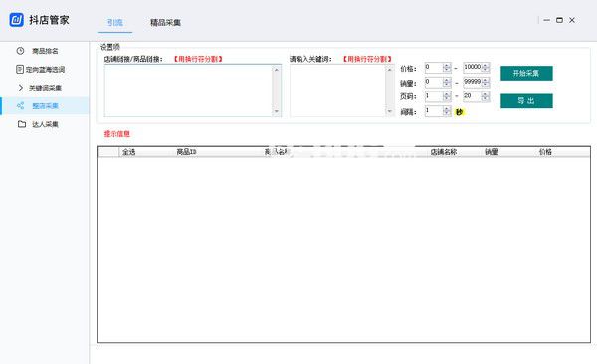Click the 页码 start field showing 1
Screen dimensions: 597x364
point(434,96)
